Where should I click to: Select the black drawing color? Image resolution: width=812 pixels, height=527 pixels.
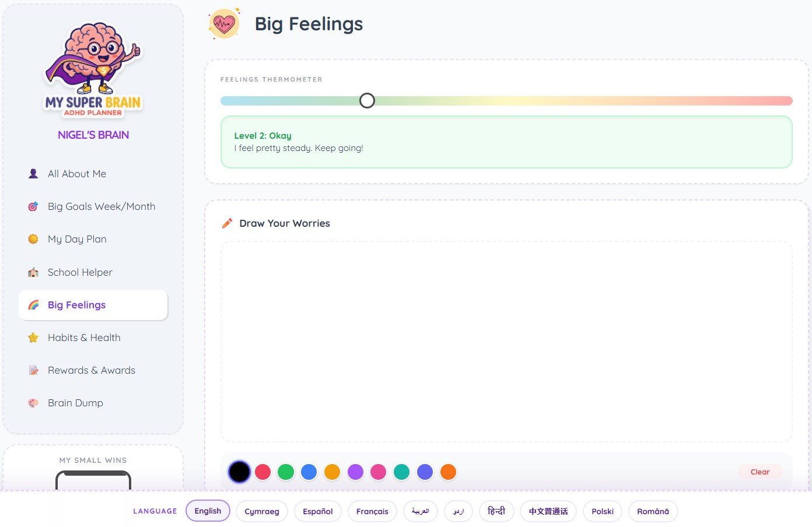pos(239,472)
